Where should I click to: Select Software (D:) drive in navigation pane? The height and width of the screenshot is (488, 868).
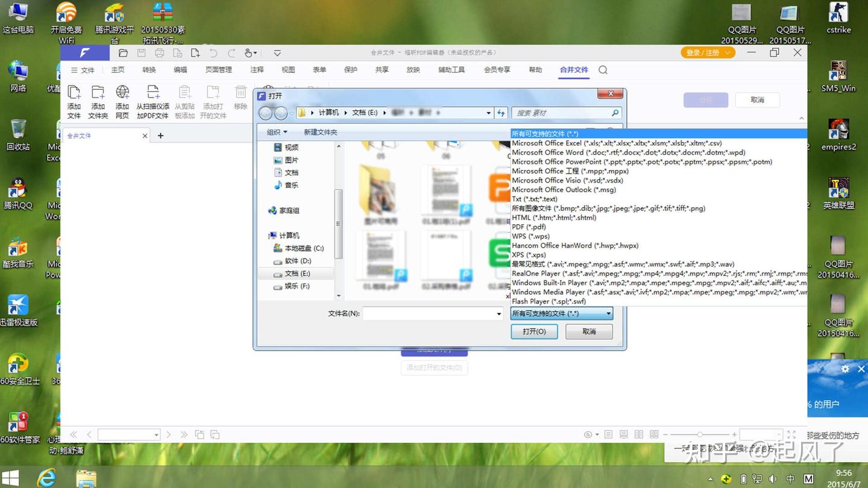[x=292, y=261]
